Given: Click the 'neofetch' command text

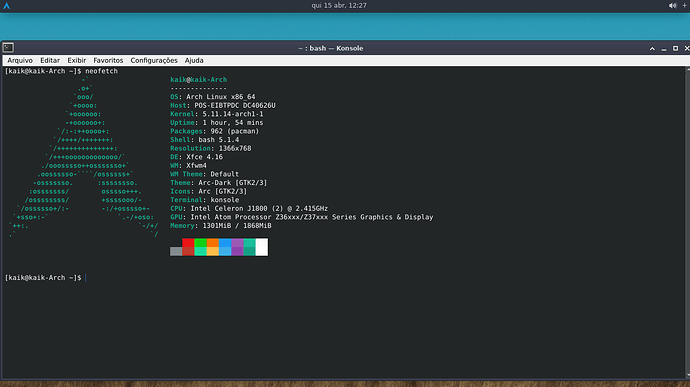Looking at the screenshot, I should [102, 71].
